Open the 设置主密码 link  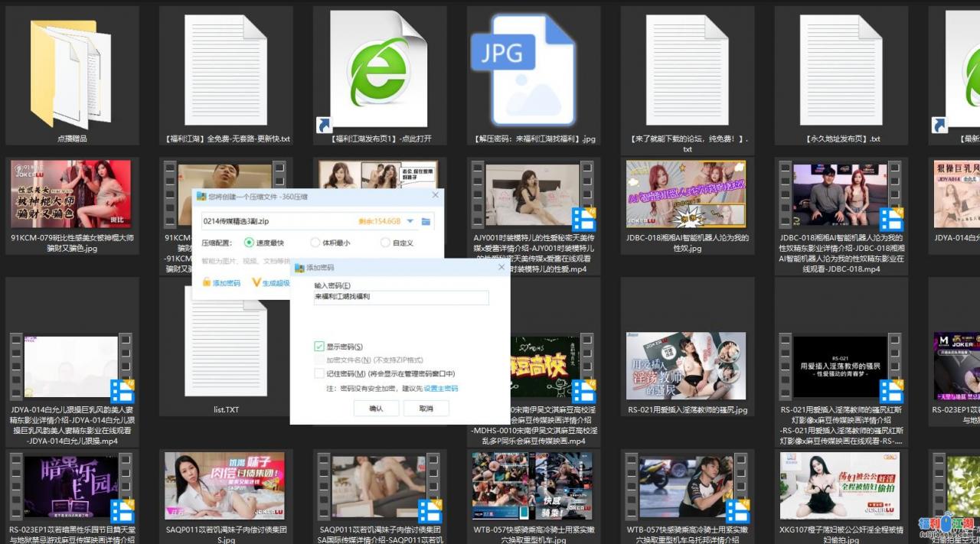[x=441, y=389]
